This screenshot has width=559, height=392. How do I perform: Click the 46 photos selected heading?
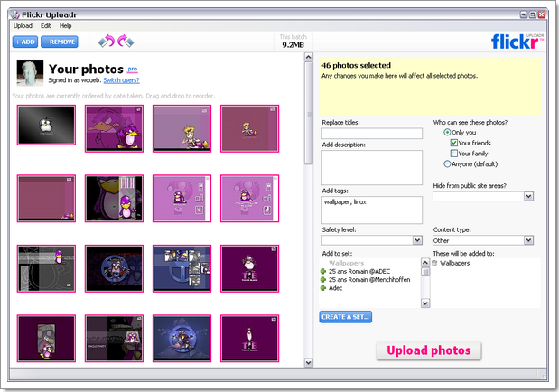point(356,65)
